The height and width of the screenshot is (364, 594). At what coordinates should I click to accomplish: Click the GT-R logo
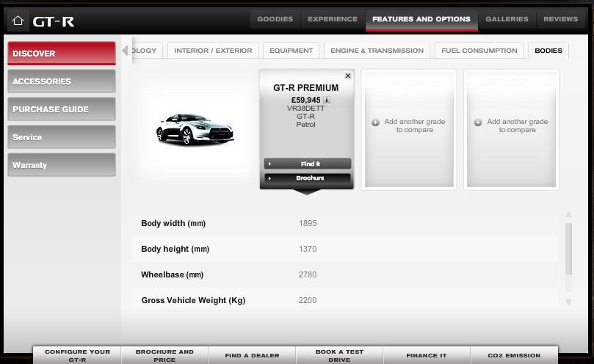coord(54,21)
